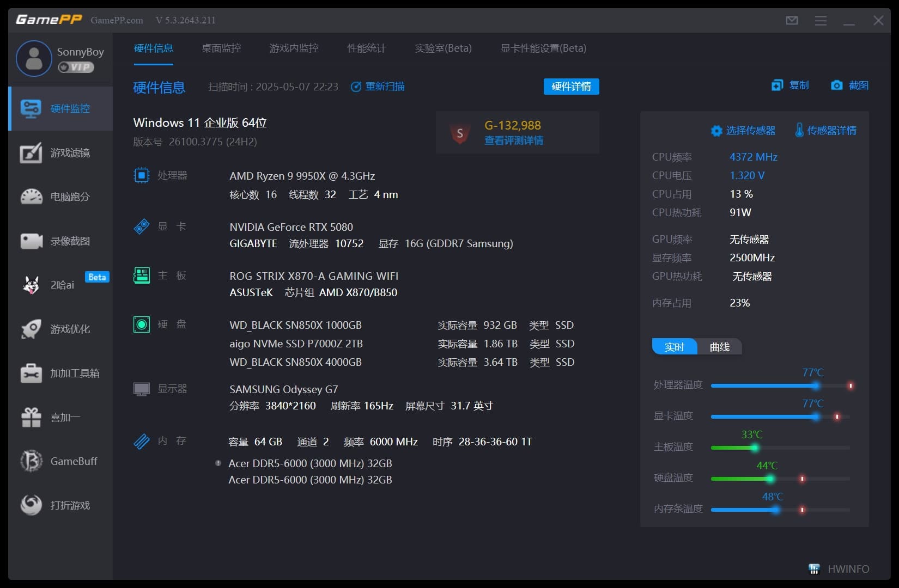Screen dimensions: 899x588
Task: Click the G-132,988 score text
Action: 513,125
